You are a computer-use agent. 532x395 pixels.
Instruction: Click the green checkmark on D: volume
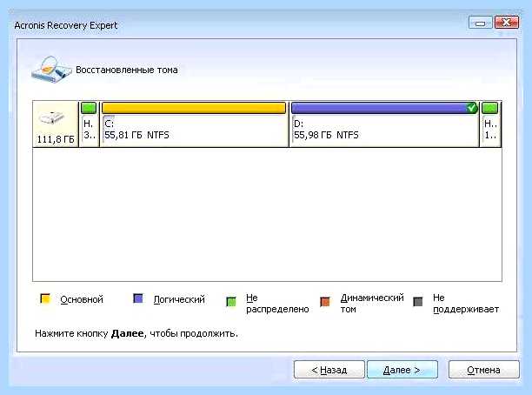click(471, 107)
